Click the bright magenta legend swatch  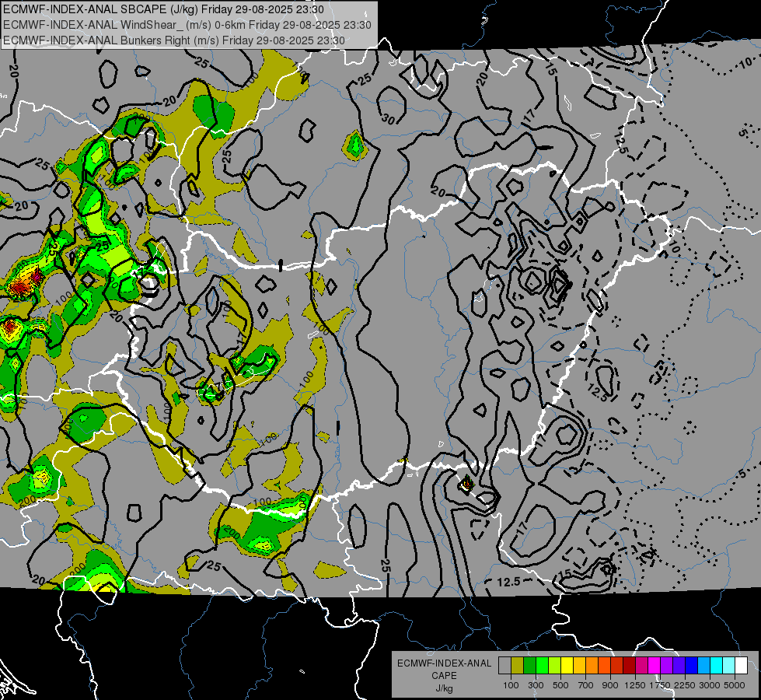[x=655, y=666]
